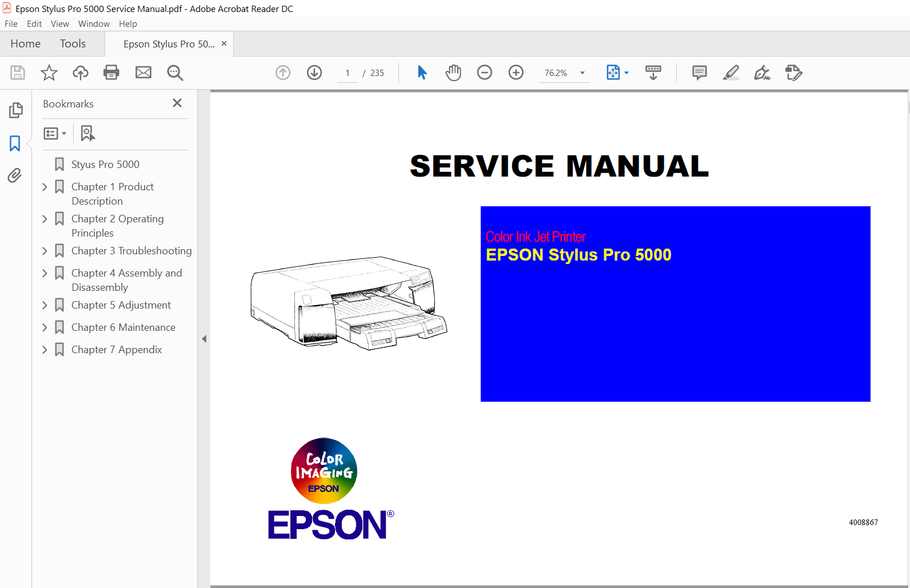Open the fit page options dropdown arrow
The width and height of the screenshot is (910, 588).
pyautogui.click(x=626, y=73)
